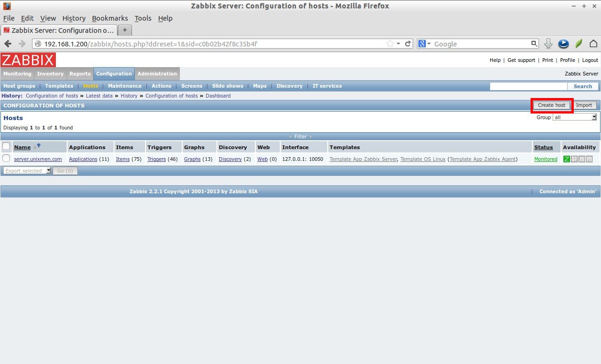Click the Go (0) button

pos(65,171)
